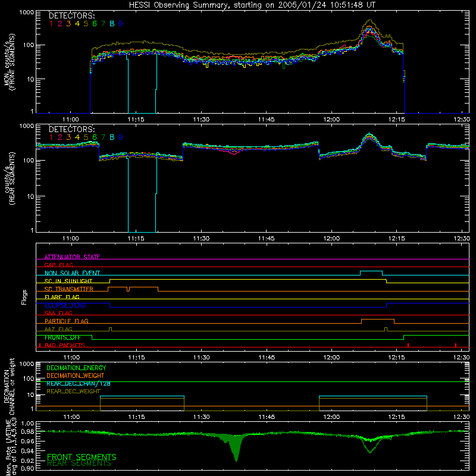Select the DETECTORS: label in front segments plot

72,15
